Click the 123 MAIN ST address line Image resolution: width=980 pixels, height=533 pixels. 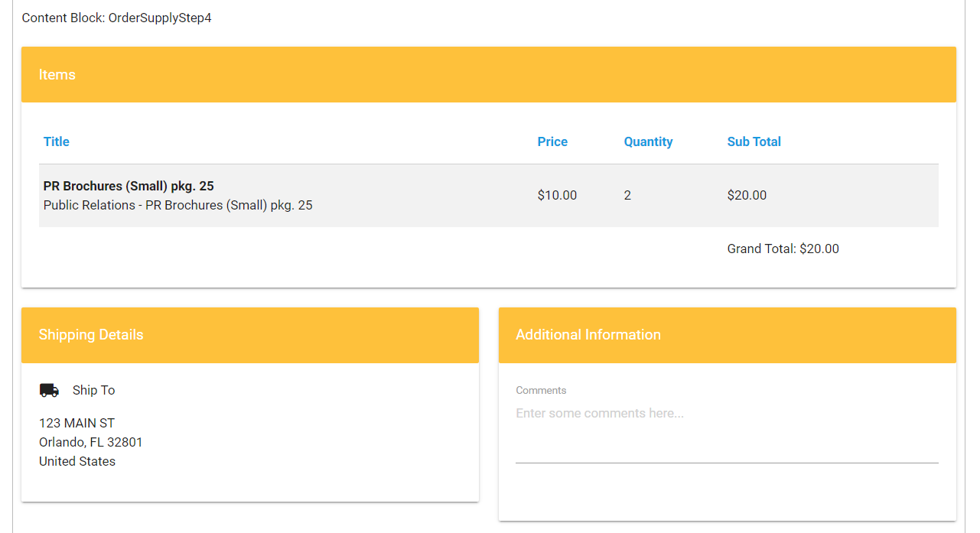click(77, 423)
